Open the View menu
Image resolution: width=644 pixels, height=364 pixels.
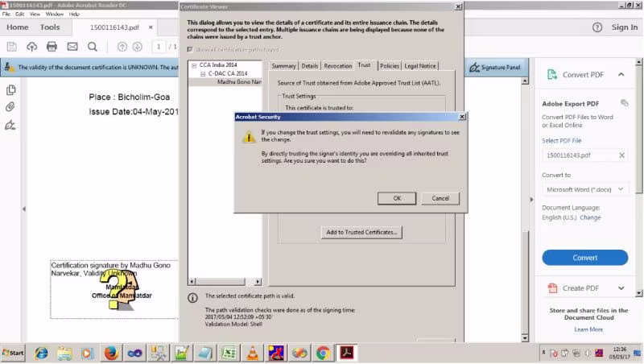(x=35, y=14)
